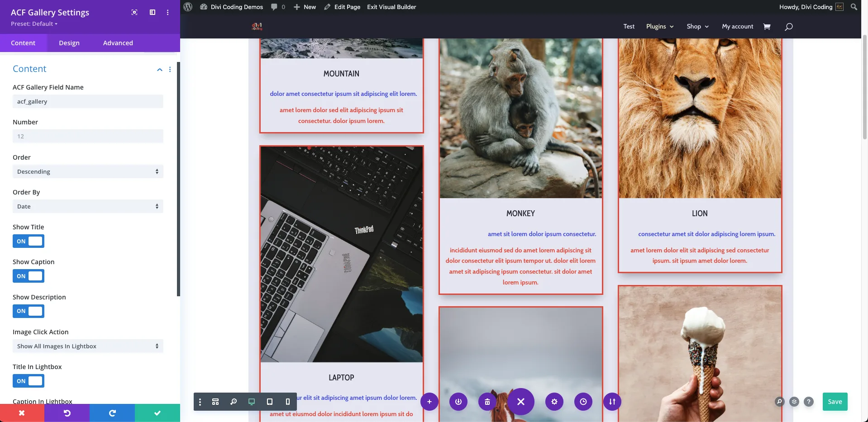Open the layers panel icon near Save
The width and height of the screenshot is (868, 422).
(x=794, y=402)
